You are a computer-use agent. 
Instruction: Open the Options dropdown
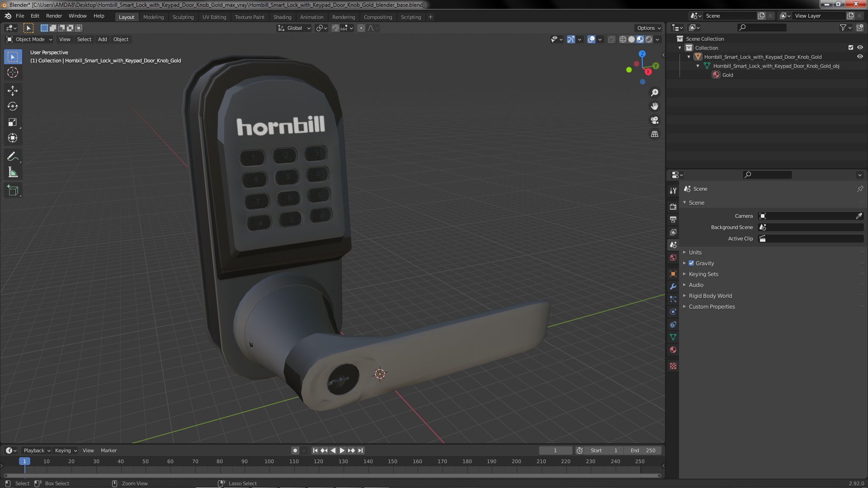tap(649, 28)
